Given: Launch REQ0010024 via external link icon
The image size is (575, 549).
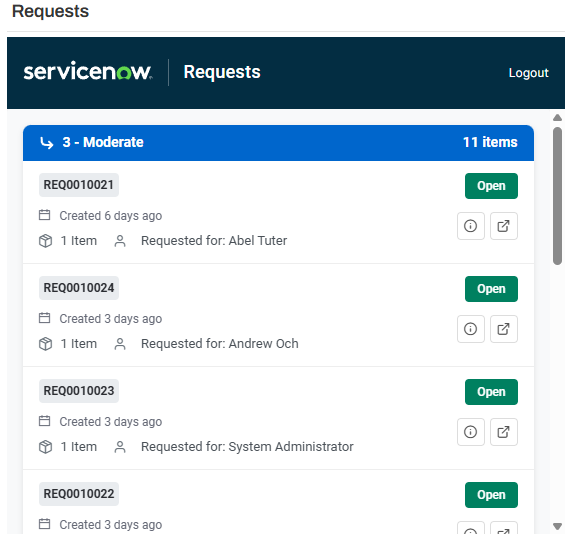Looking at the screenshot, I should point(504,329).
